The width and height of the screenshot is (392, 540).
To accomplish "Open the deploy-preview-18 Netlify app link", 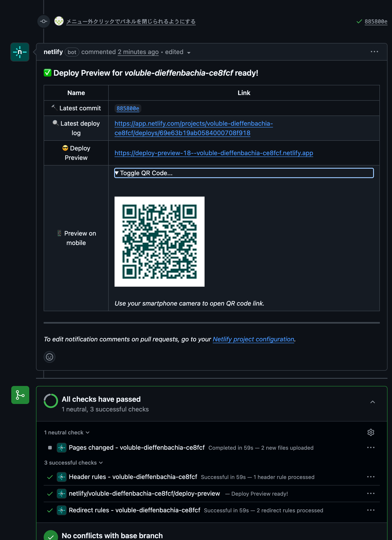I will 214,153.
